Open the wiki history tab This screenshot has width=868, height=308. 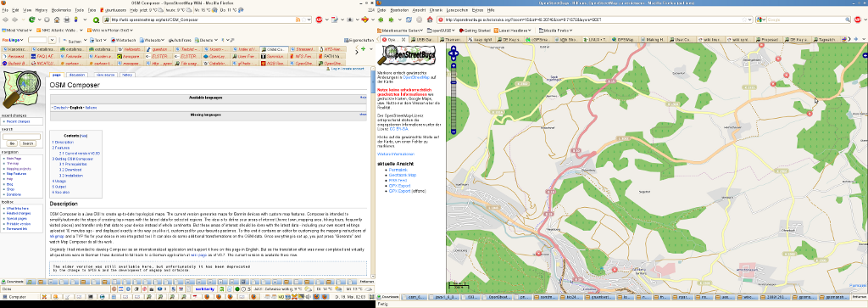point(127,74)
